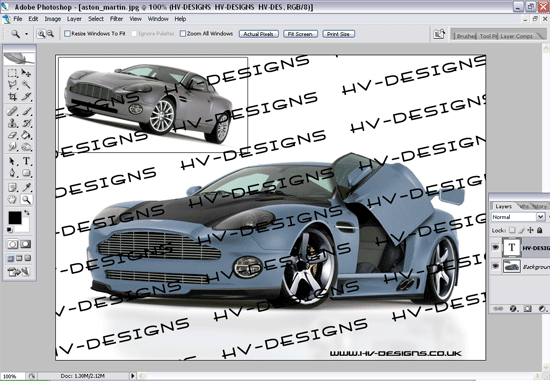This screenshot has width=550, height=381.
Task: Toggle lock position
Action: [530, 230]
